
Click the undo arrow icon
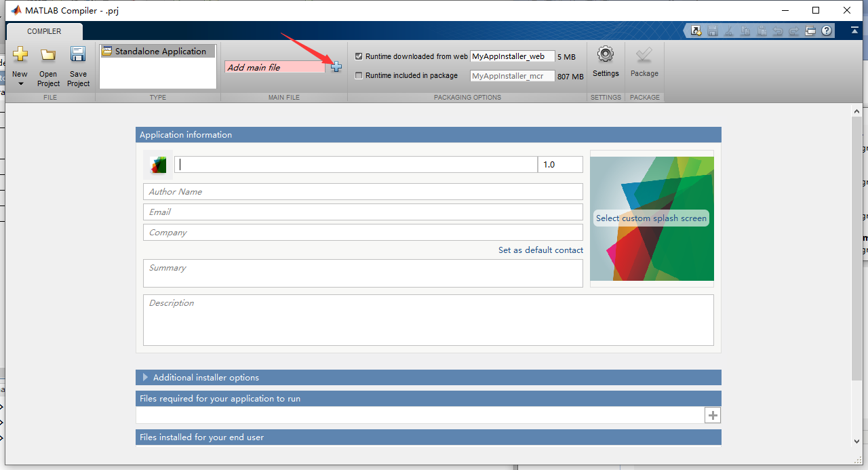[x=777, y=31]
